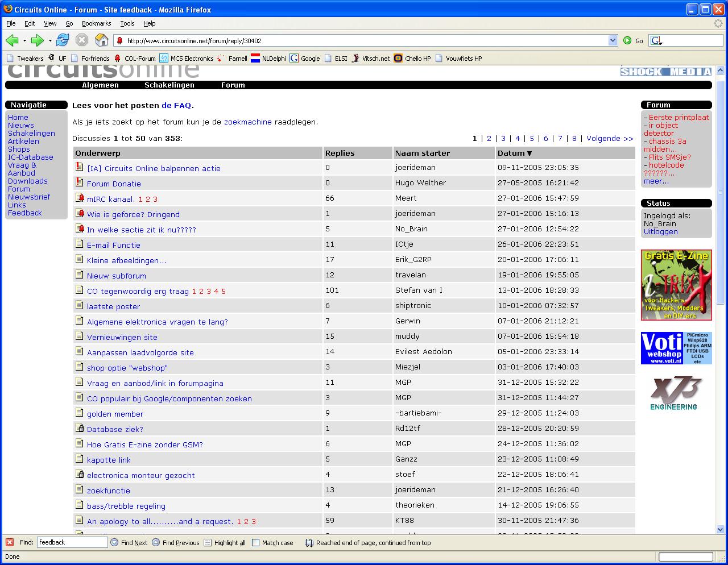Click the green Back arrow button
Viewport: 728px width, 565px height.
click(12, 40)
